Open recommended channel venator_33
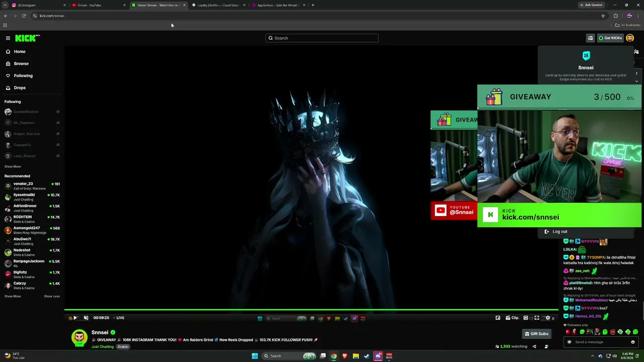 (32, 186)
